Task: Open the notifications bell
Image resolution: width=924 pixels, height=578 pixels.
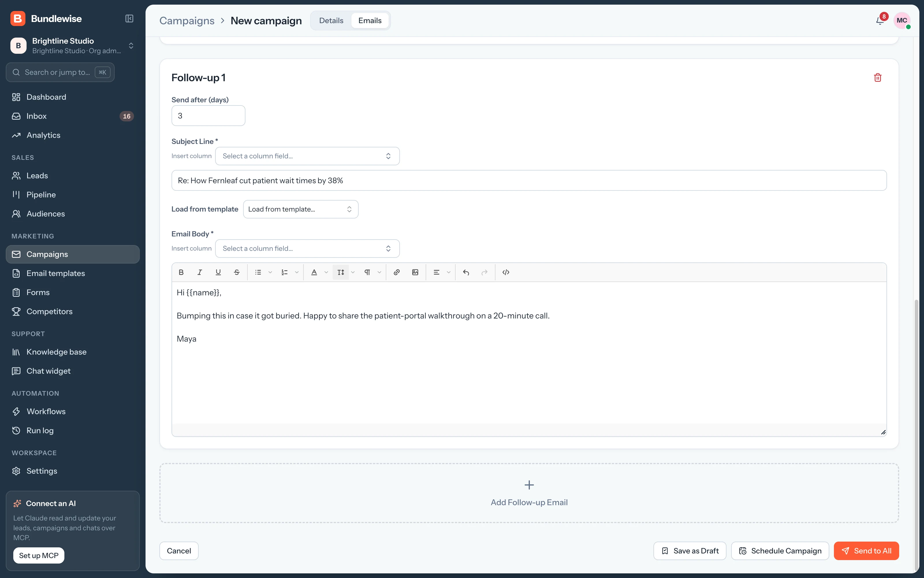Action: click(x=880, y=21)
